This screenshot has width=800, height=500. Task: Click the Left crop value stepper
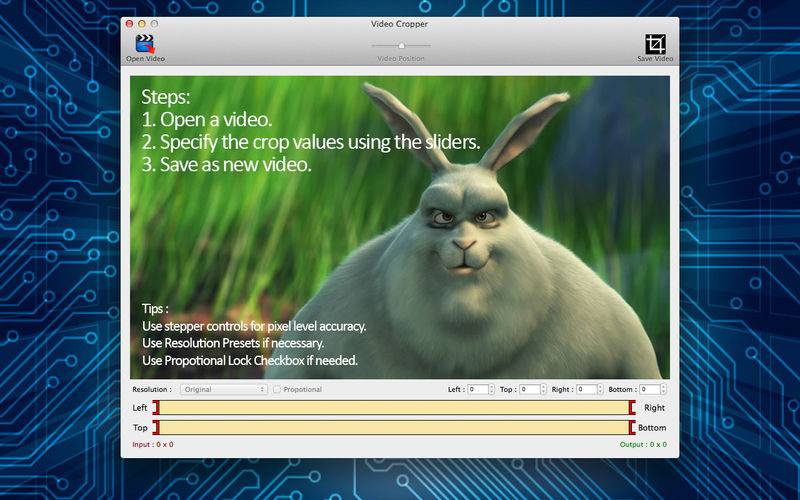[x=491, y=389]
